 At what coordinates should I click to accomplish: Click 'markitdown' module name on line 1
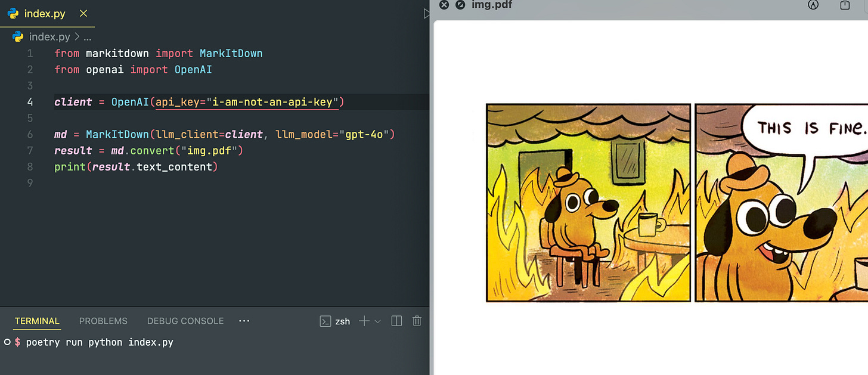(x=117, y=54)
